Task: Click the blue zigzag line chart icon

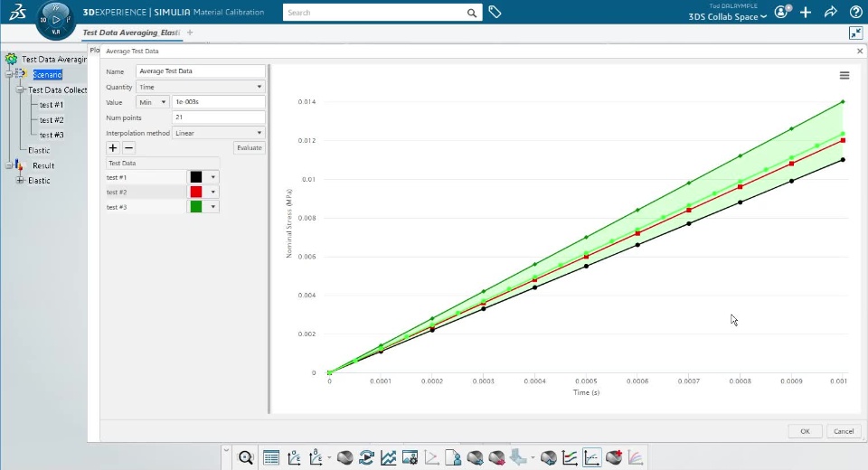Action: point(388,458)
